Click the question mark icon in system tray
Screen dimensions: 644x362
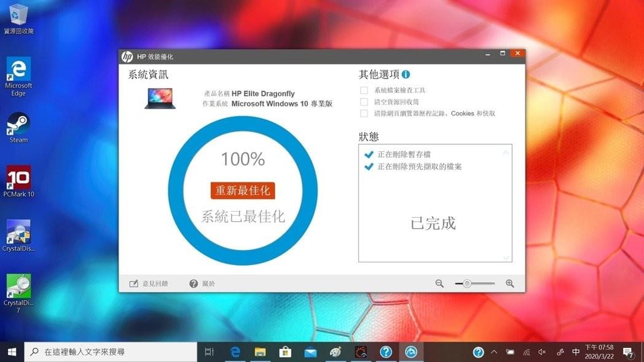coord(478,352)
